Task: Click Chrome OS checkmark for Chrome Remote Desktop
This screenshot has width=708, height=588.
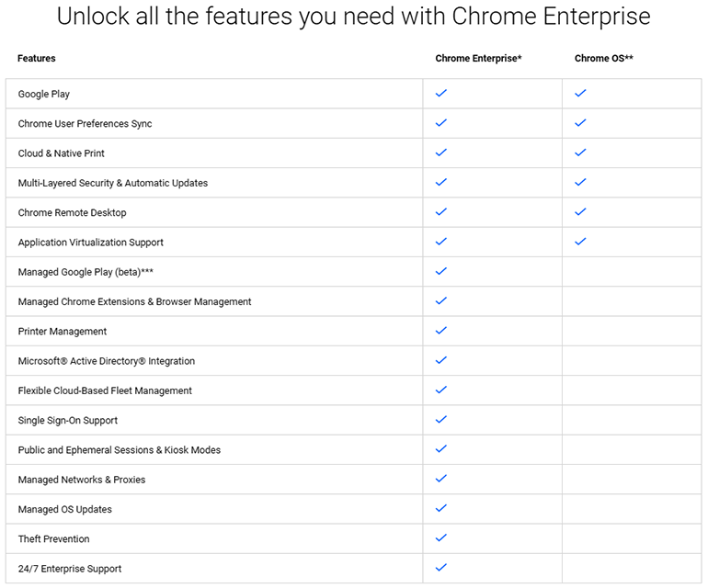Action: point(580,211)
